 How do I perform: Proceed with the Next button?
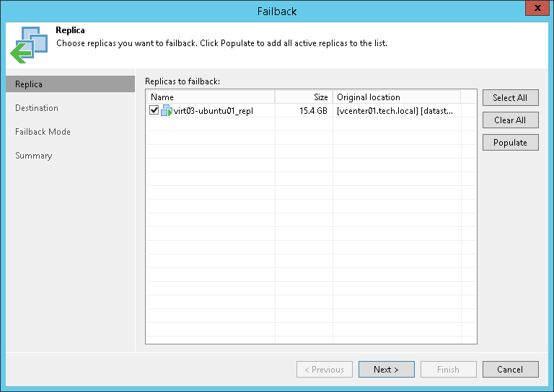(386, 370)
